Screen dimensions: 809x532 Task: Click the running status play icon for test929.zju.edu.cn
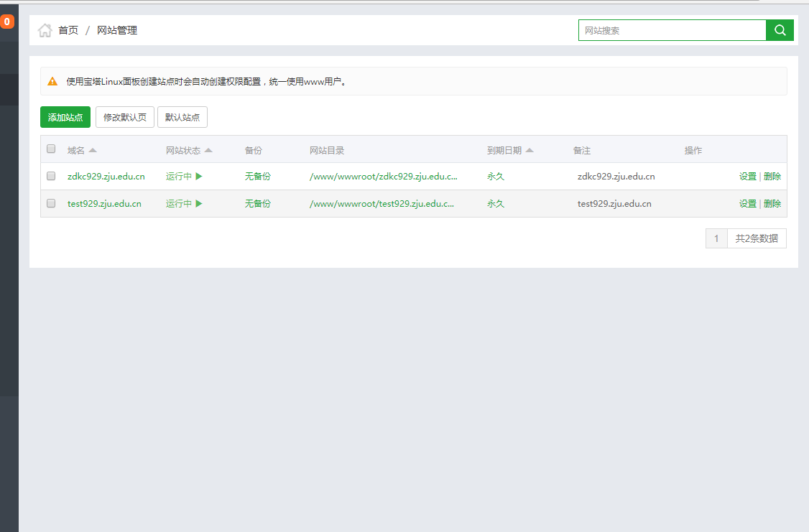(199, 204)
